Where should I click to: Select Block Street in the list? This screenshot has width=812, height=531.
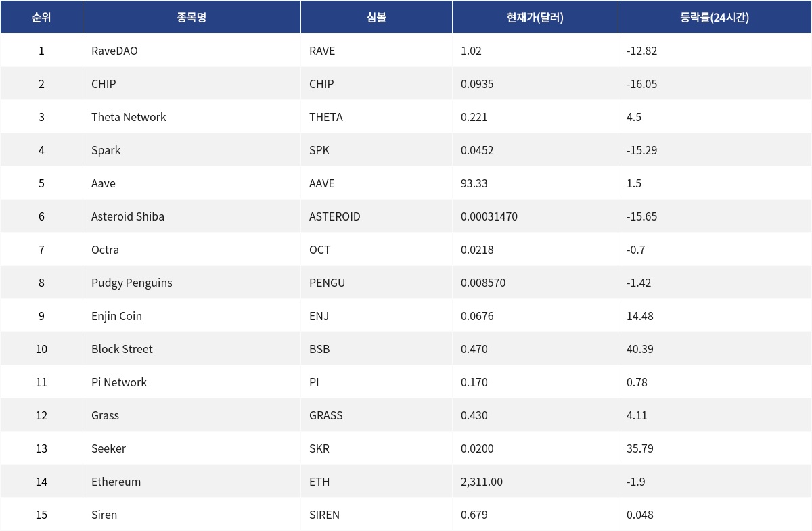[x=122, y=349]
